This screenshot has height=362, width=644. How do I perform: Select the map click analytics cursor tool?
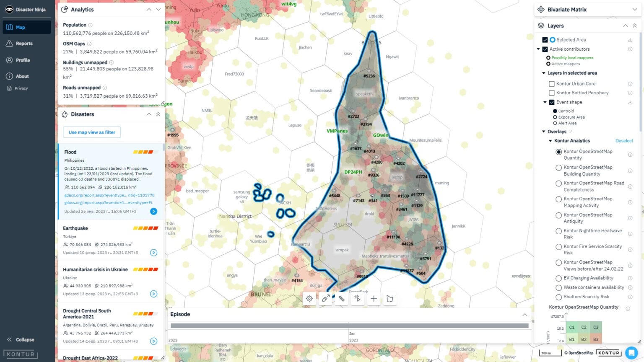[357, 298]
